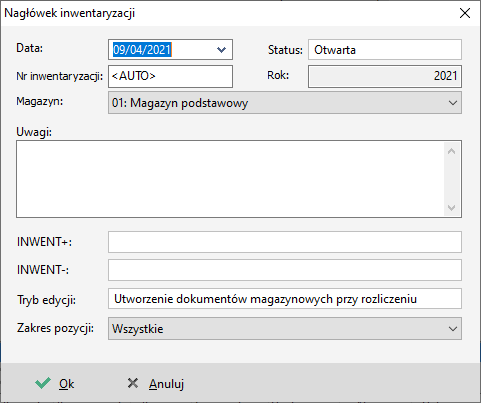The width and height of the screenshot is (481, 403).
Task: Open the Data date picker arrow
Action: point(221,50)
